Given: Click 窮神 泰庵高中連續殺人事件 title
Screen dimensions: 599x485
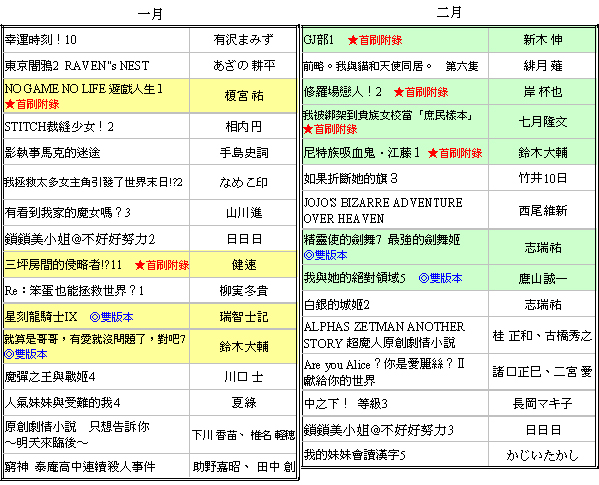Looking at the screenshot, I should pos(80,466).
